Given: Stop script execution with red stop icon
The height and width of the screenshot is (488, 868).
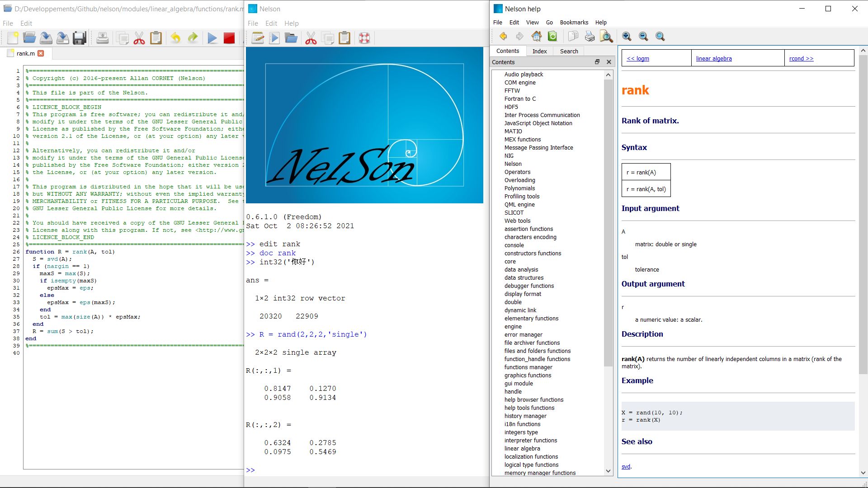Looking at the screenshot, I should [x=229, y=38].
